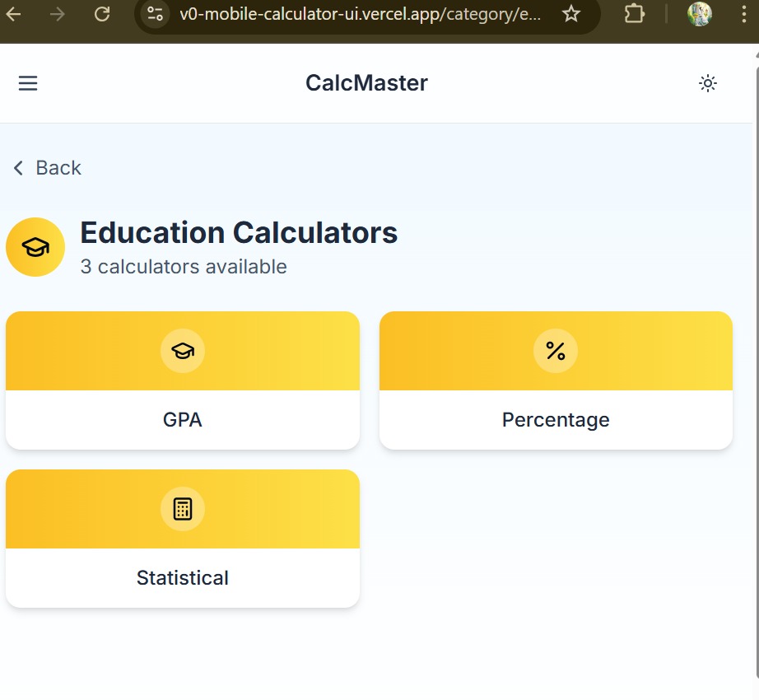Open the Percentage calculator
759x700 pixels.
pos(556,419)
